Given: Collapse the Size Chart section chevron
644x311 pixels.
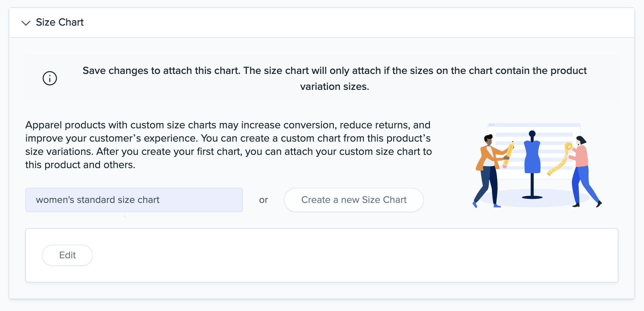Looking at the screenshot, I should [26, 23].
